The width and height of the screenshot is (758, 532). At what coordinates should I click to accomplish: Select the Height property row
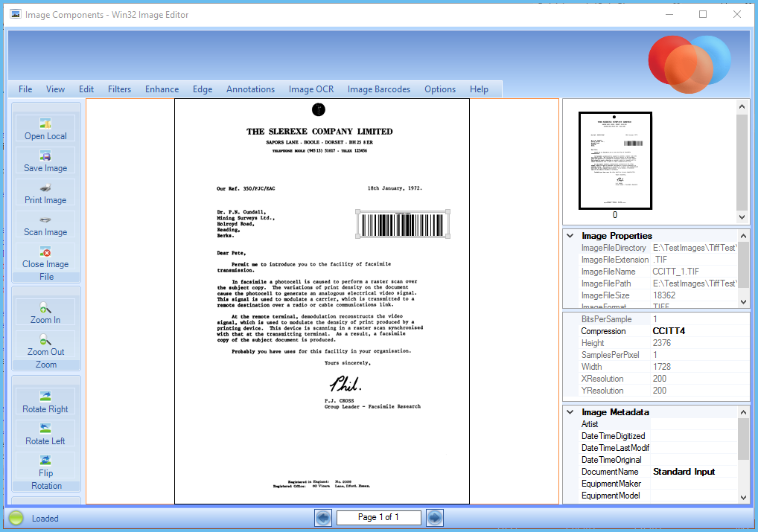pos(663,343)
